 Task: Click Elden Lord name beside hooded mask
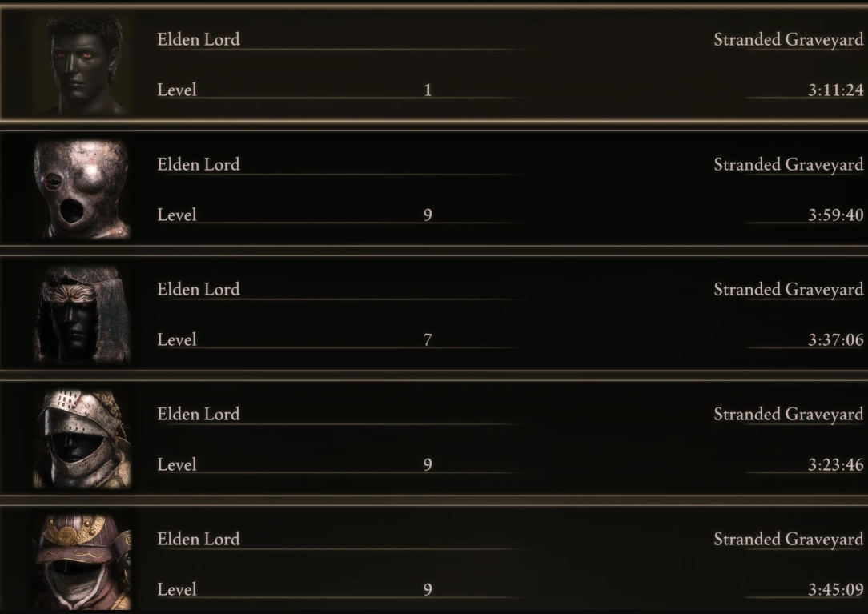point(198,289)
